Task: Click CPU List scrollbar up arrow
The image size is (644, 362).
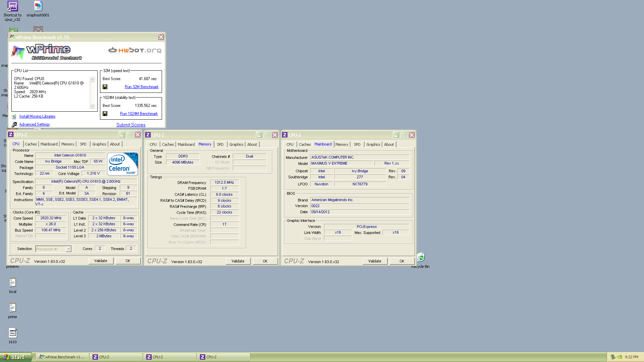Action: (x=92, y=79)
